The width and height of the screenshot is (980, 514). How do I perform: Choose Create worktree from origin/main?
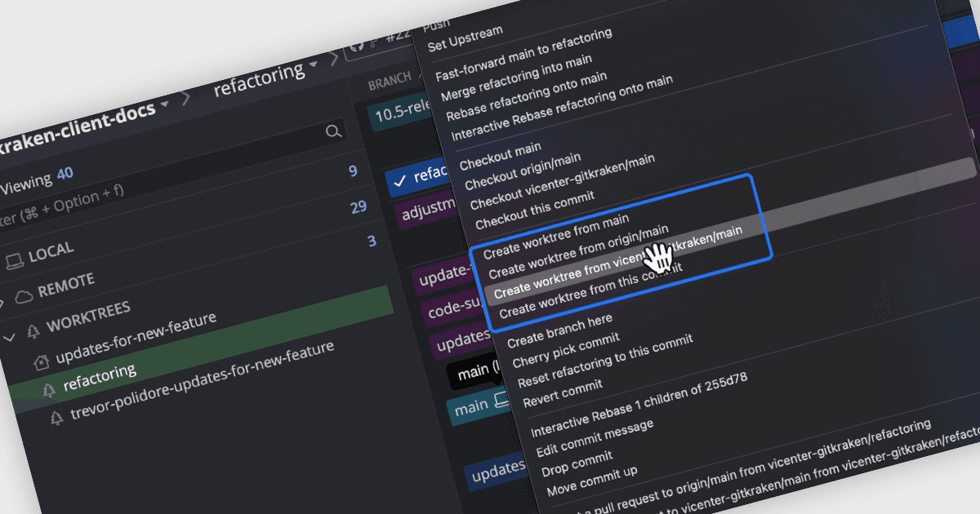[x=578, y=252]
